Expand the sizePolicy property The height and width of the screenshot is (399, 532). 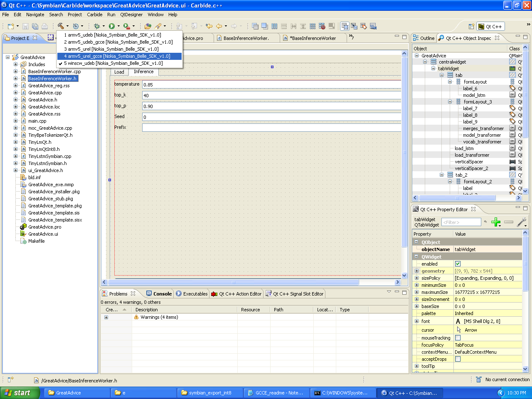pos(416,278)
